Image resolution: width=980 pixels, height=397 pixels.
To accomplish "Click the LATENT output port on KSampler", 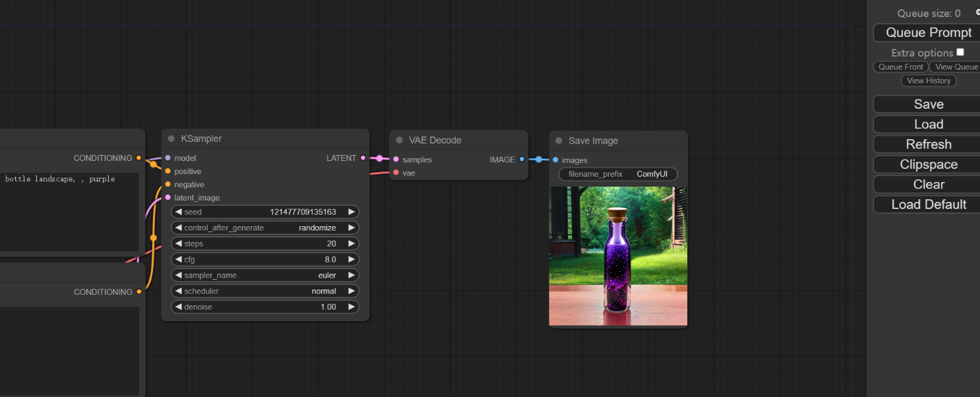I will pyautogui.click(x=363, y=158).
